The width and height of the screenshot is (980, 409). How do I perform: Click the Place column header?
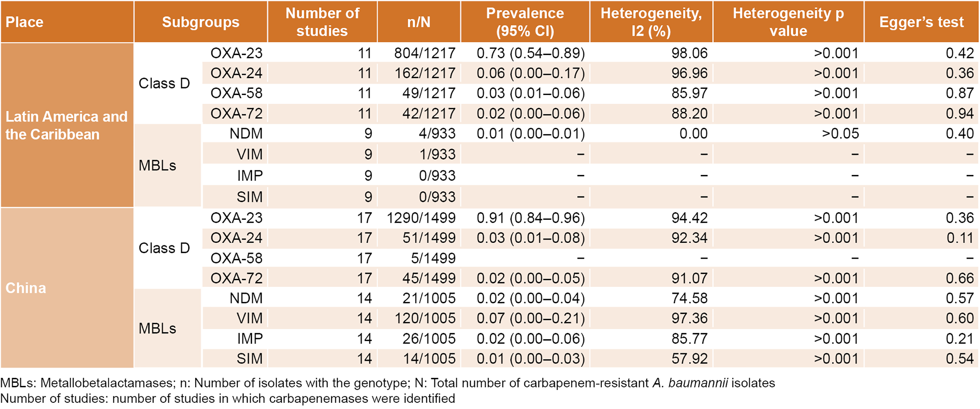pos(25,22)
